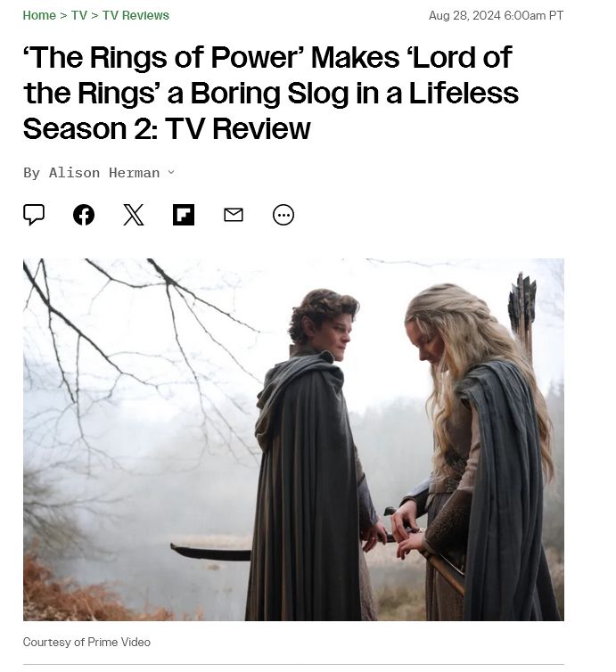
Task: Share the article on Facebook
Action: coord(84,215)
